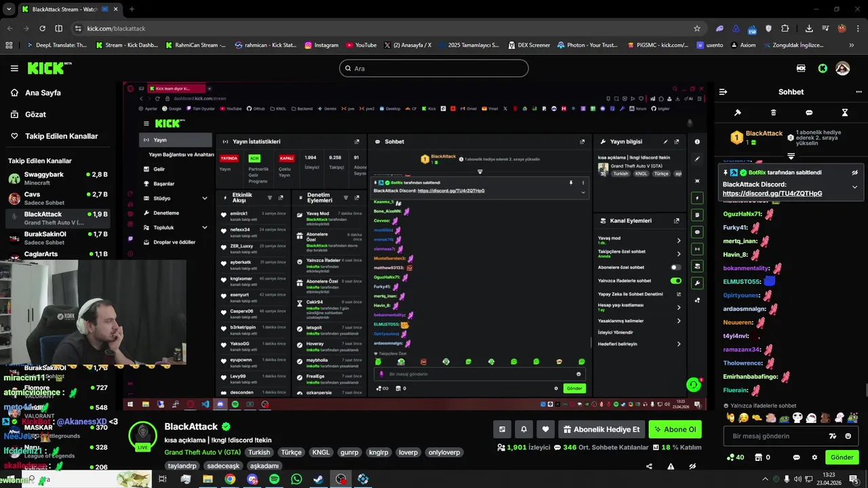Viewport: 868px width, 488px height.
Task: Open WhatsApp from Windows taskbar
Action: pyautogui.click(x=296, y=479)
